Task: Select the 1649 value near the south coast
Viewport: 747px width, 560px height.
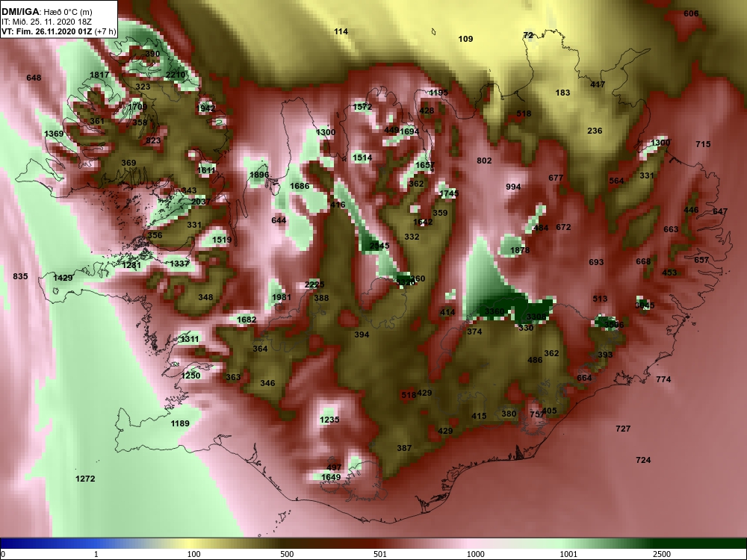Action: (x=331, y=477)
